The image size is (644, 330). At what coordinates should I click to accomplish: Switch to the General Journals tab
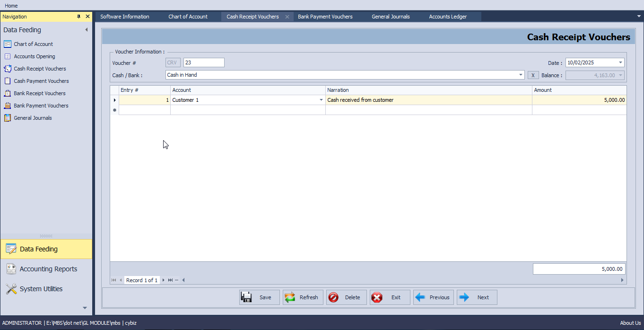391,17
